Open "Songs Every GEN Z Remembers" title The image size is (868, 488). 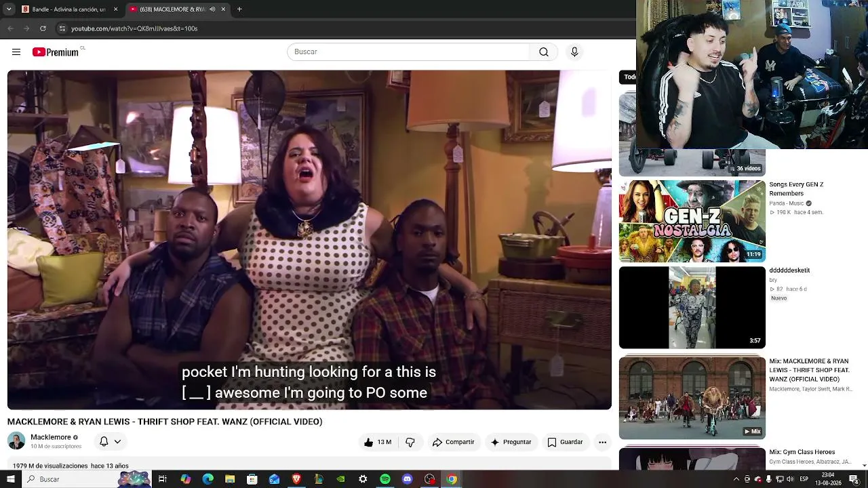click(x=796, y=189)
